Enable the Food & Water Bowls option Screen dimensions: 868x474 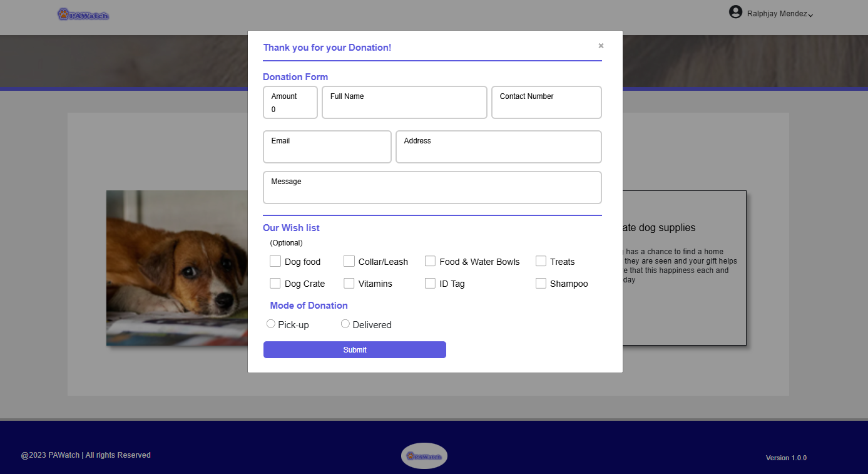point(430,261)
